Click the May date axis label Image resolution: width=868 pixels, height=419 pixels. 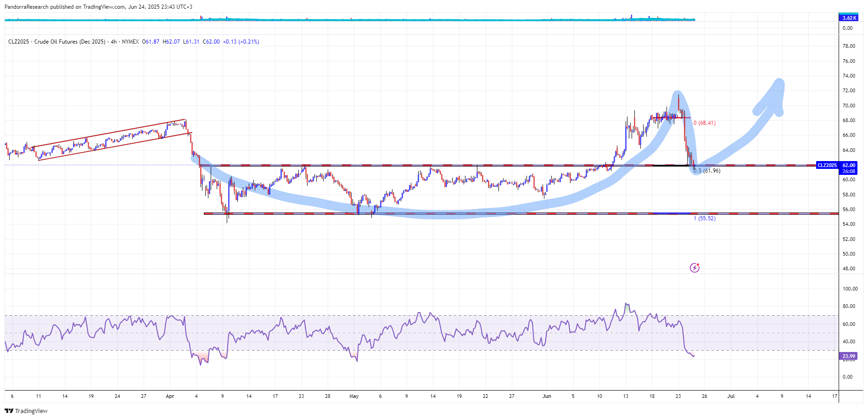354,396
